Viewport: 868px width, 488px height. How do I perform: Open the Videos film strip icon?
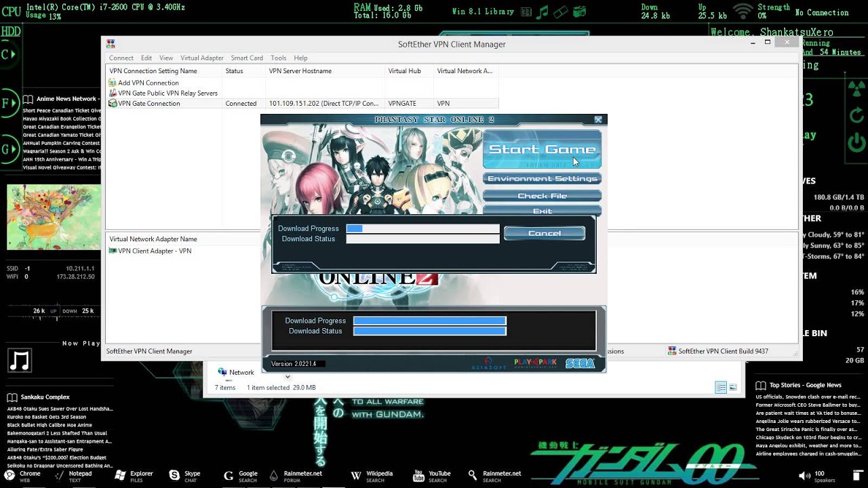[560, 12]
